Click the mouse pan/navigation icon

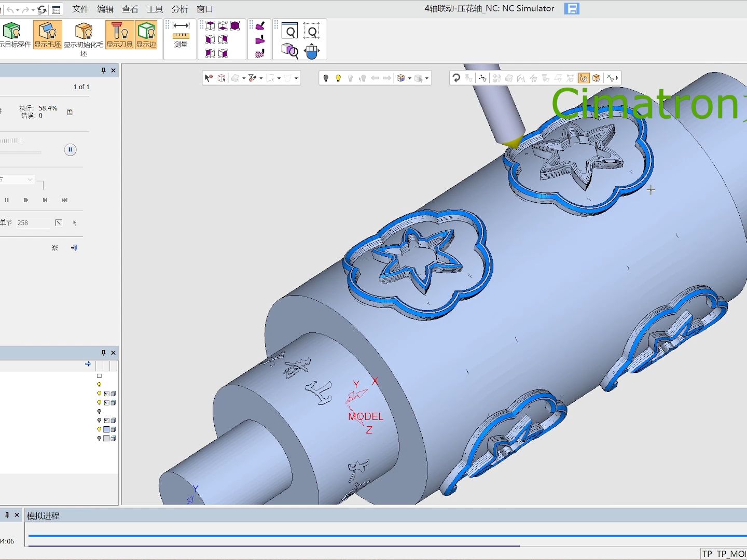(312, 51)
